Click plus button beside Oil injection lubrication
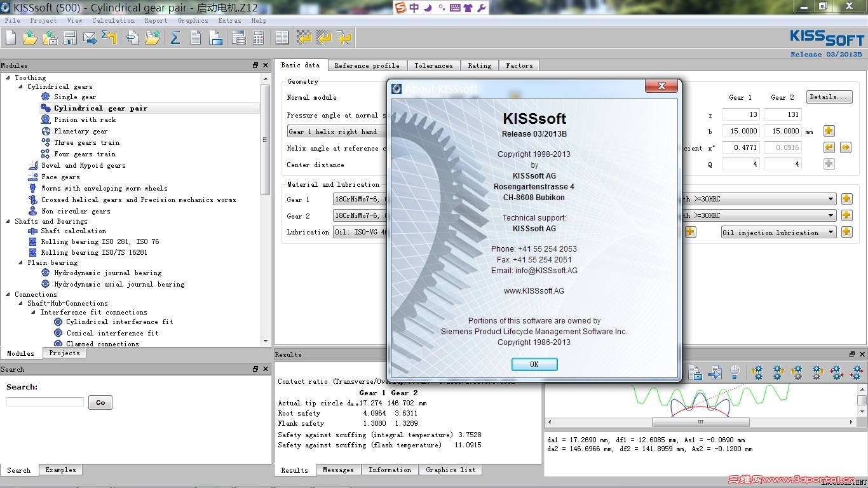 (x=846, y=232)
